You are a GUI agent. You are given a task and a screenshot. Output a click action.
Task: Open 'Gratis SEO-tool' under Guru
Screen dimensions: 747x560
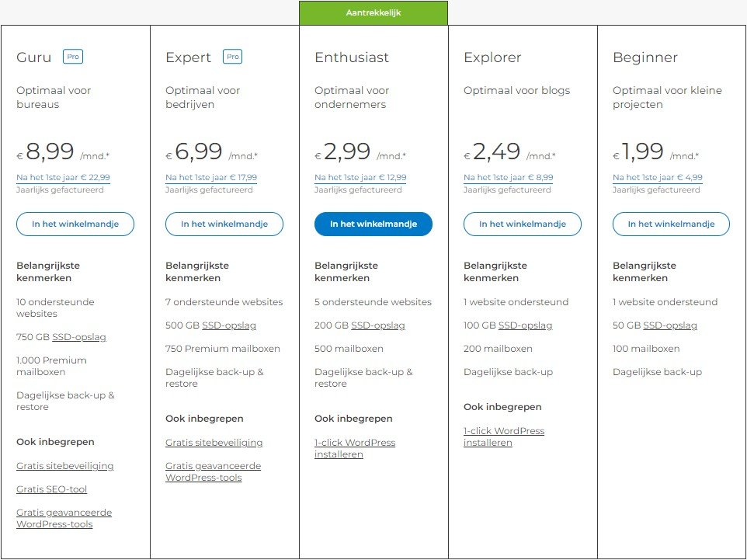click(51, 489)
